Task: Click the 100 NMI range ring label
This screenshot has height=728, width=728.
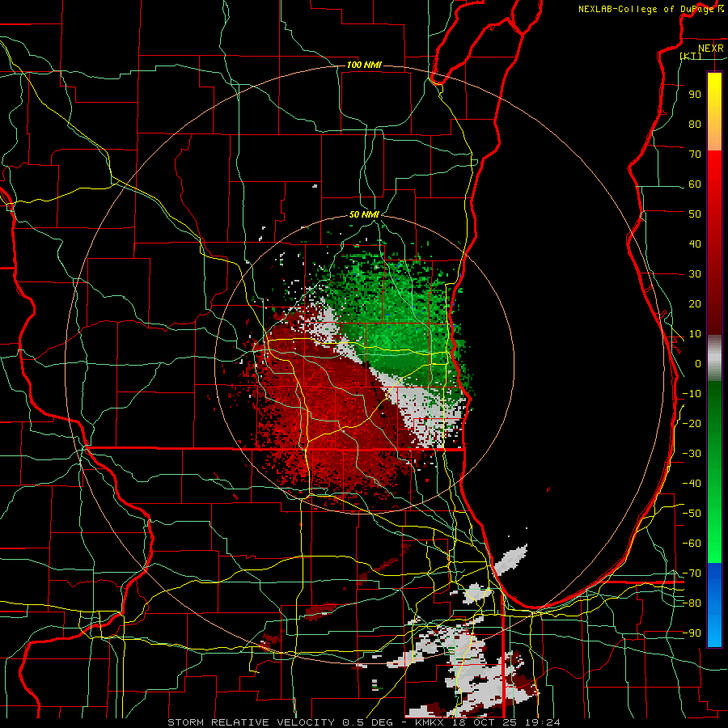Action: 364,65
